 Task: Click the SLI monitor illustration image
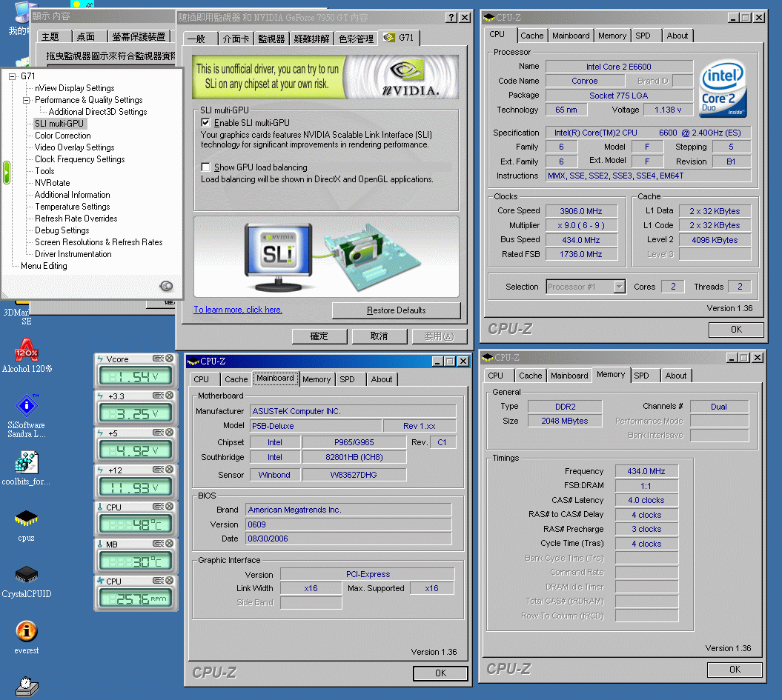coord(278,257)
